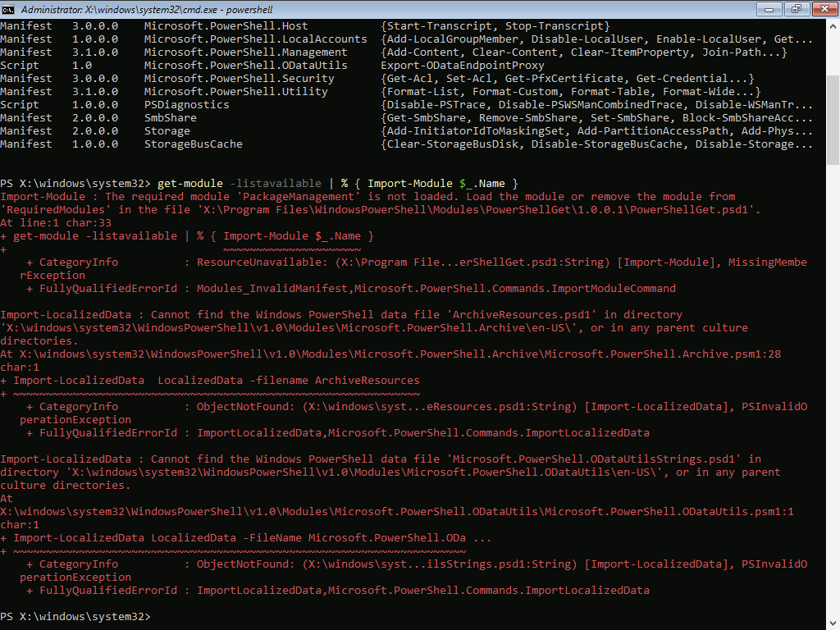Screen dimensions: 840x630
Task: Click the final empty PS X:\windows\system32> prompt
Action: click(x=75, y=616)
